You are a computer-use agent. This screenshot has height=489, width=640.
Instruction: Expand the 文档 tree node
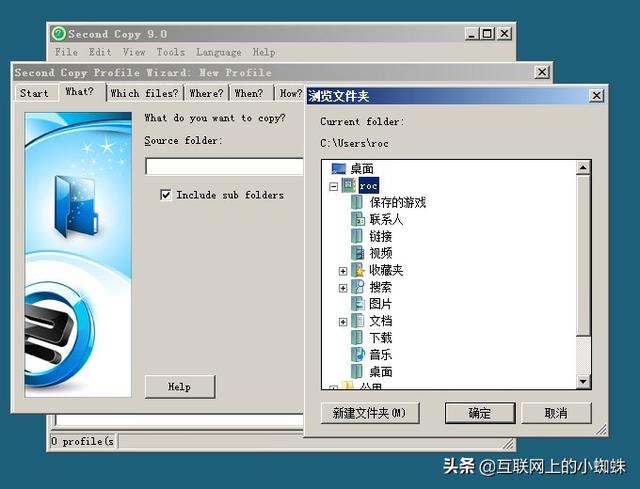point(343,322)
